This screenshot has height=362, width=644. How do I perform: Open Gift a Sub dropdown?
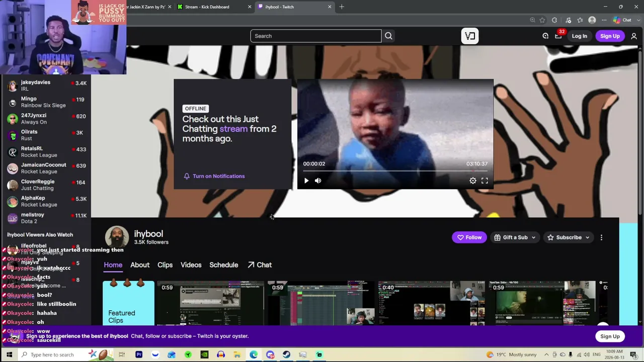pos(515,237)
